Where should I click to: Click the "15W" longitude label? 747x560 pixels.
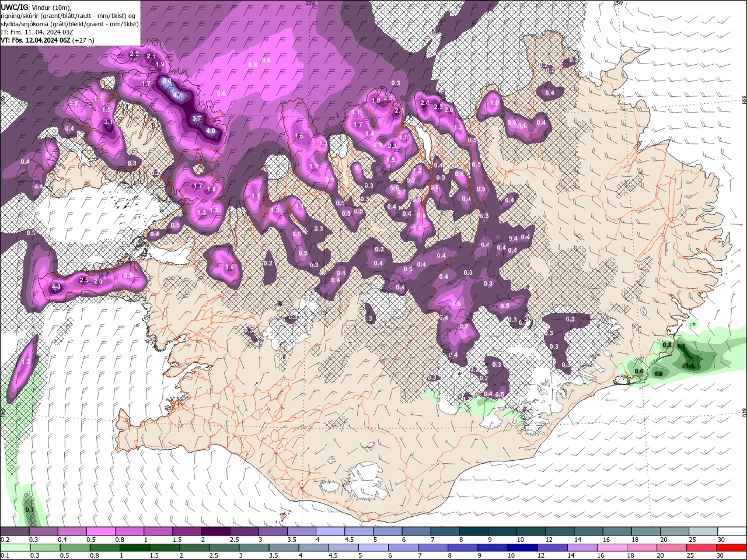pyautogui.click(x=618, y=3)
